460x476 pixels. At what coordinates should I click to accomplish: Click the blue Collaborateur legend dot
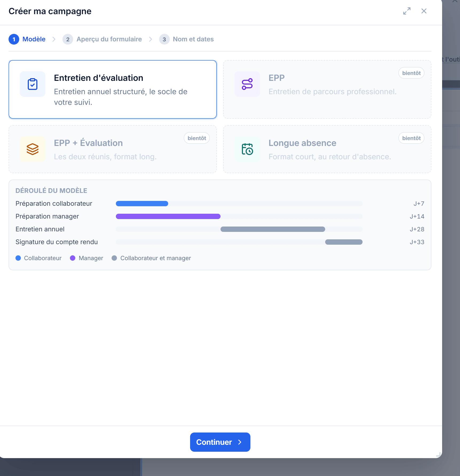tap(18, 258)
